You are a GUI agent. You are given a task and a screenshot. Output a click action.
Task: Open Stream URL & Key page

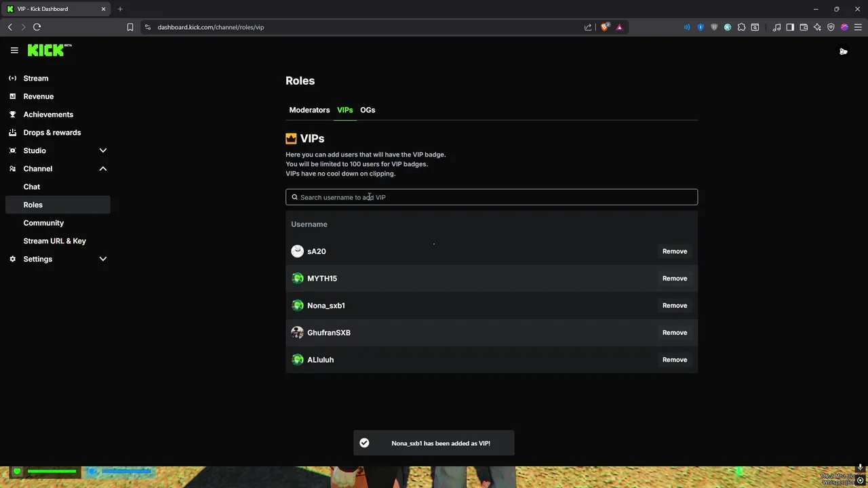point(55,241)
